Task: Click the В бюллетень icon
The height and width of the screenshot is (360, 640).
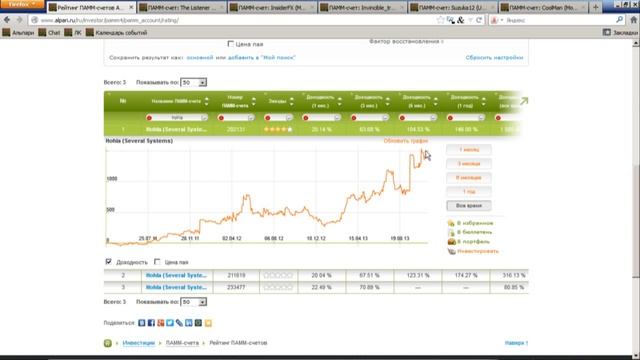Action: pos(451,232)
